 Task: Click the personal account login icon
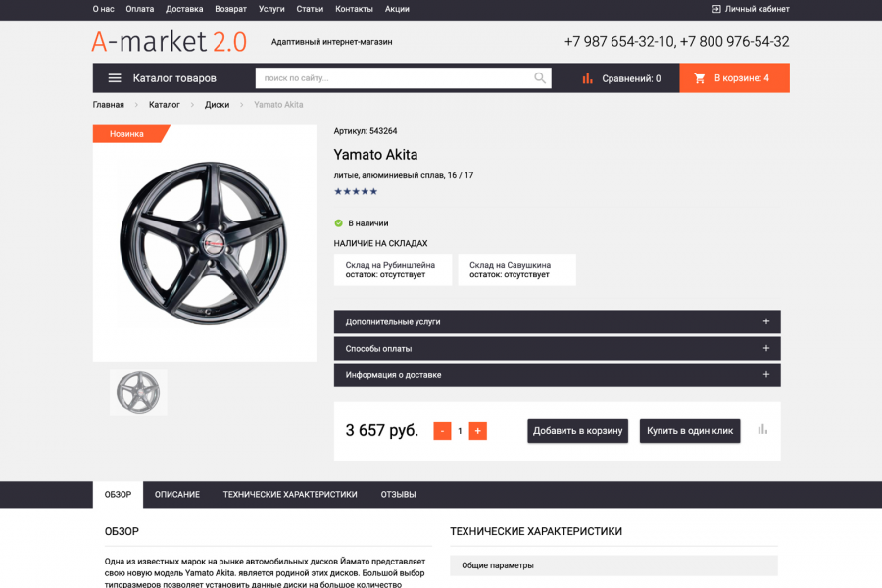716,9
